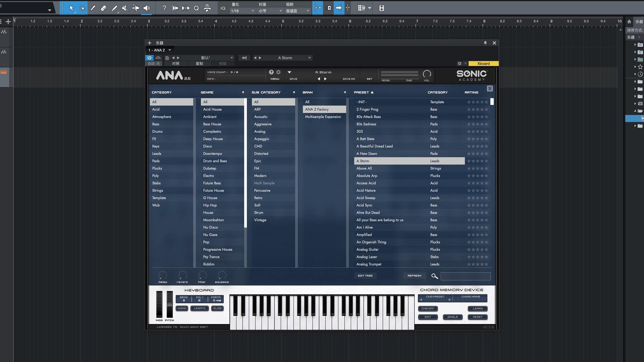Toggle autoscroll arrow button in toolbar

coord(339,8)
